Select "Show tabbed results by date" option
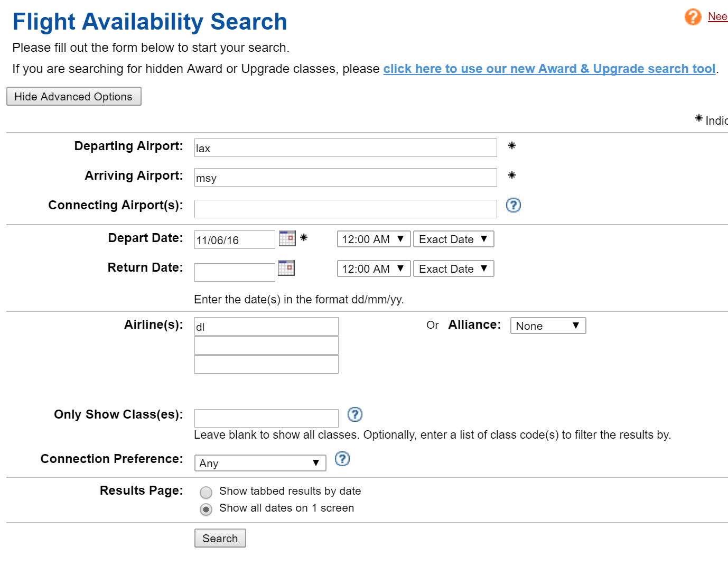The height and width of the screenshot is (565, 728). coord(206,492)
